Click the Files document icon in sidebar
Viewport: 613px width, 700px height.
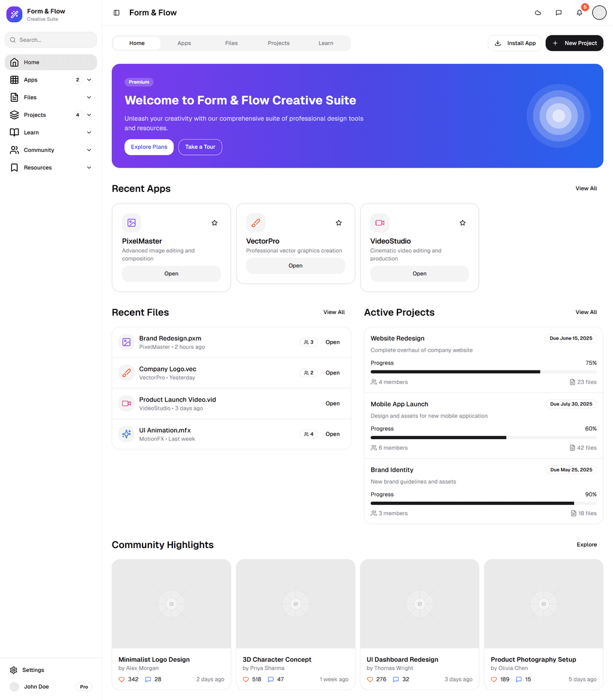[14, 98]
